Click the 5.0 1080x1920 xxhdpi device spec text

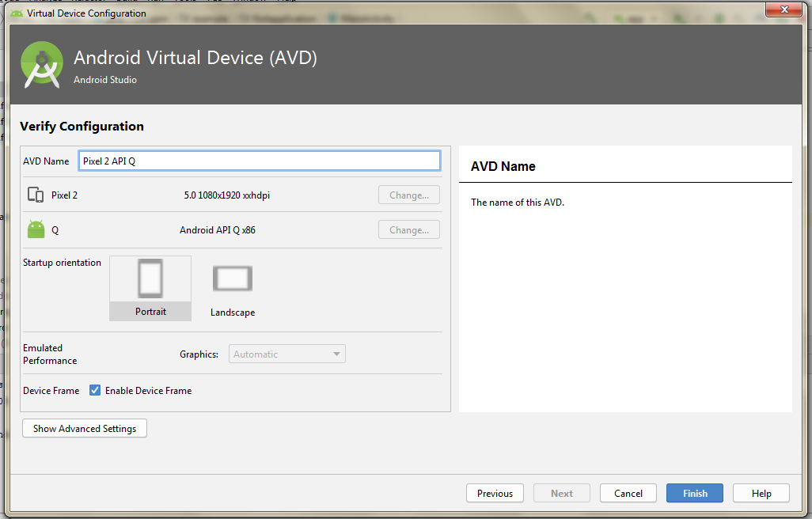(226, 195)
